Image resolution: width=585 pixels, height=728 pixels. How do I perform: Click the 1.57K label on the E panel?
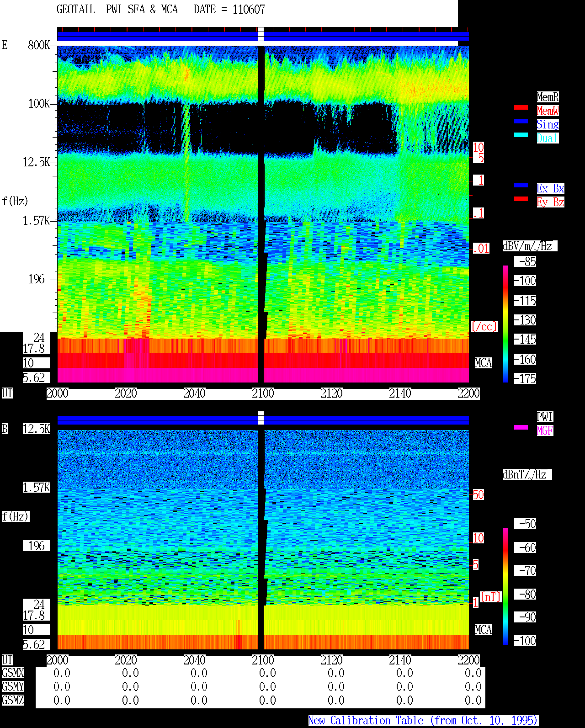point(37,220)
